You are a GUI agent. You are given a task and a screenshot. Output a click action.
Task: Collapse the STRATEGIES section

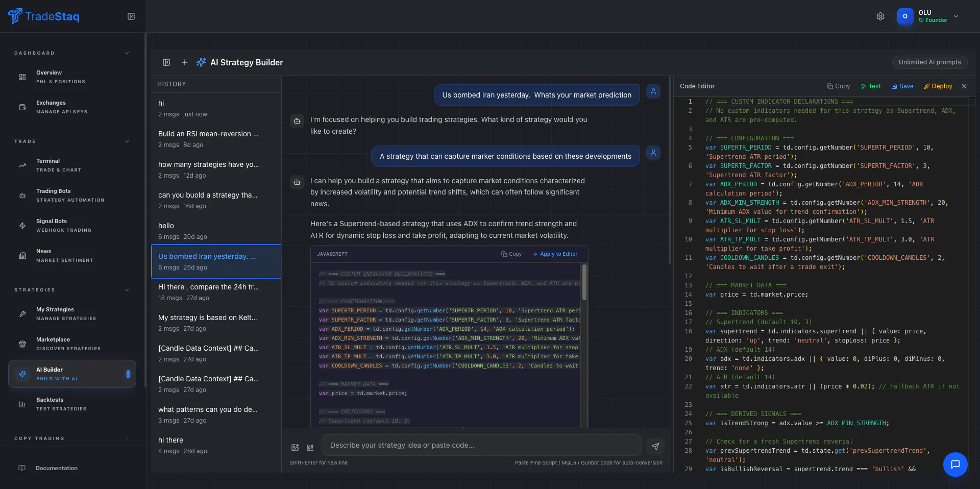coord(127,290)
